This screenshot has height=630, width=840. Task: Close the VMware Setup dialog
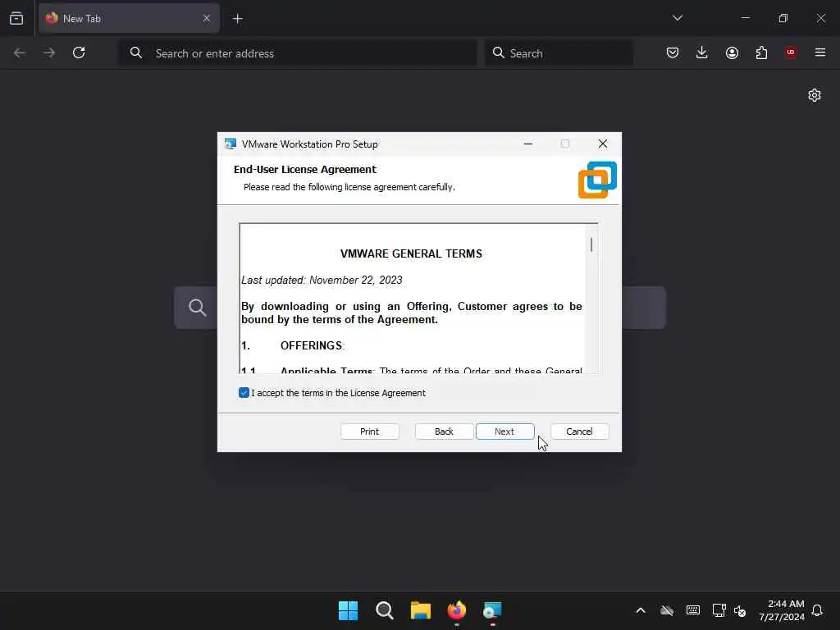pyautogui.click(x=603, y=144)
